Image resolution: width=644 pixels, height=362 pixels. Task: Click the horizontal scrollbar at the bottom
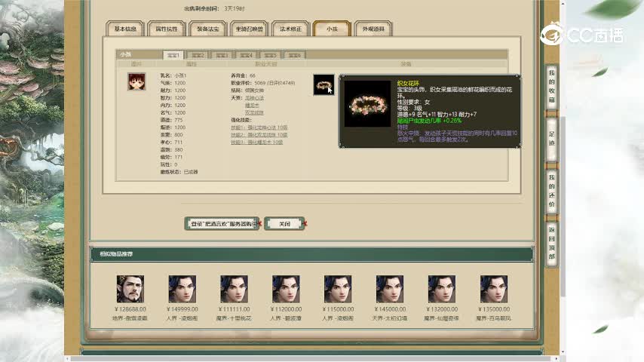pos(312,359)
